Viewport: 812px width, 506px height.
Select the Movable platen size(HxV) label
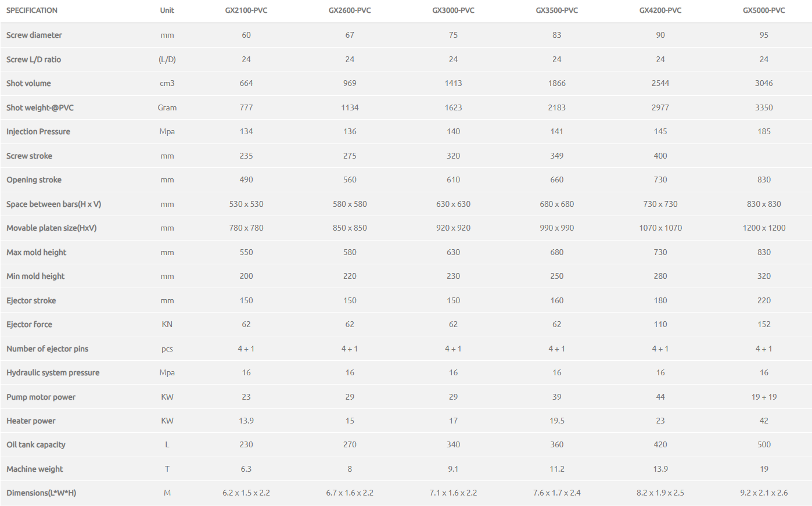(52, 228)
